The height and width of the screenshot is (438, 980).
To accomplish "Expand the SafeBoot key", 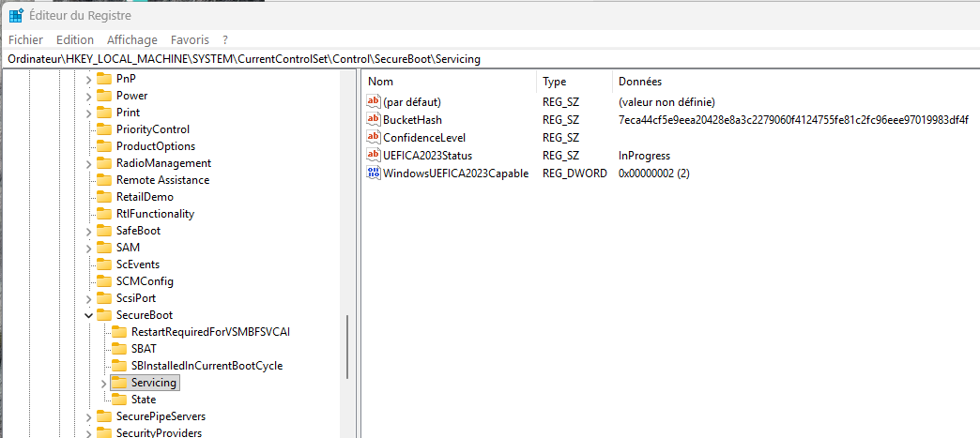I will point(89,231).
